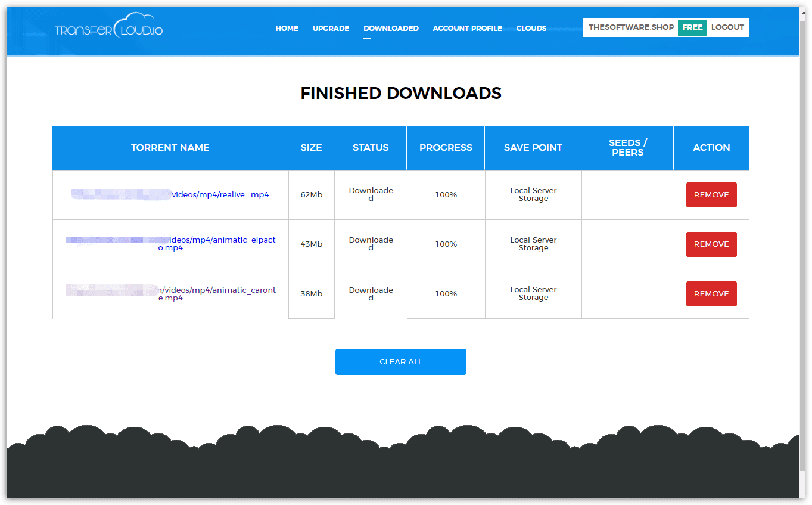Click the Downloaded status in realive_.mp4 row
812x505 pixels.
[371, 194]
